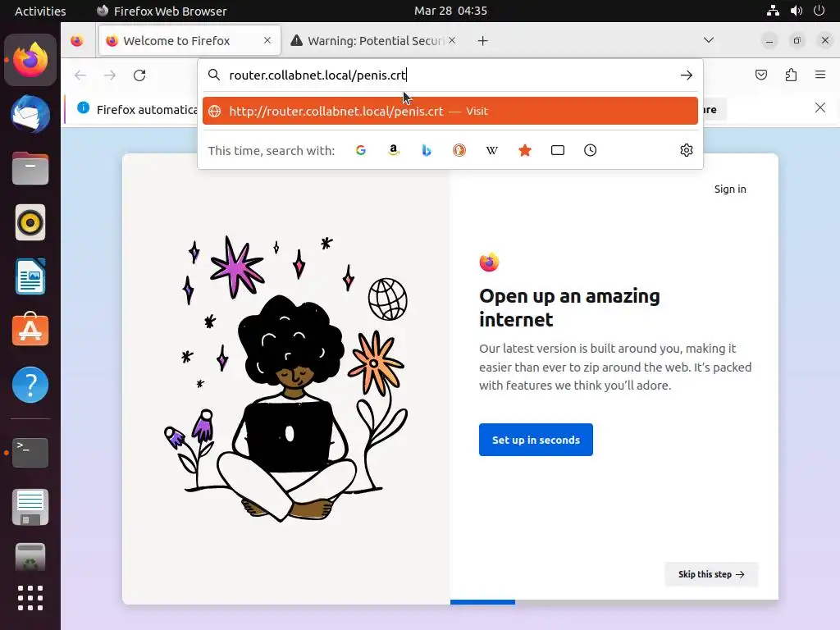This screenshot has width=840, height=630.
Task: Reload the current page
Action: (x=139, y=75)
